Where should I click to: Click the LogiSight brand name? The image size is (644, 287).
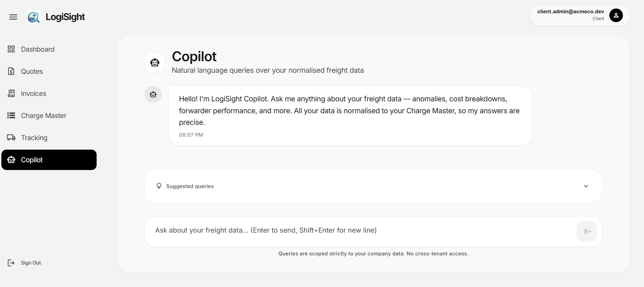click(x=65, y=17)
